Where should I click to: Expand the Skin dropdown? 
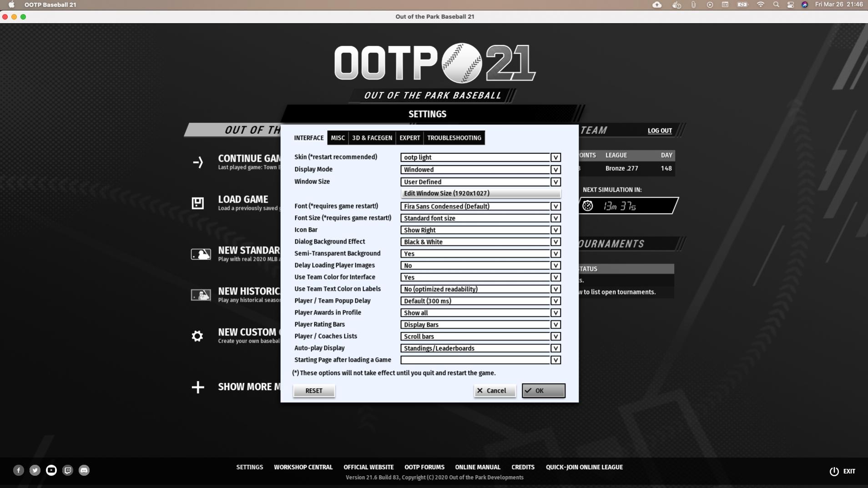pos(555,158)
